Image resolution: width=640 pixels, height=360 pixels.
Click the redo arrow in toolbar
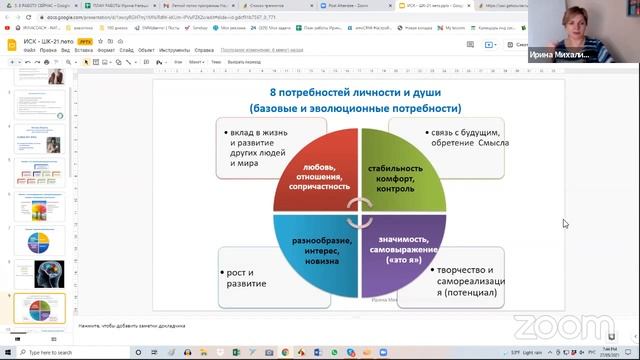37,62
